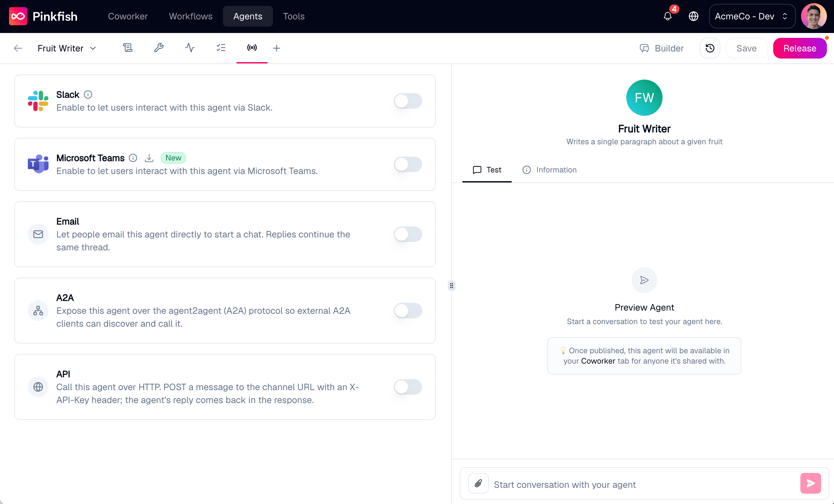Expand the Fruit Writer agent dropdown
This screenshot has width=834, height=504.
pos(67,48)
